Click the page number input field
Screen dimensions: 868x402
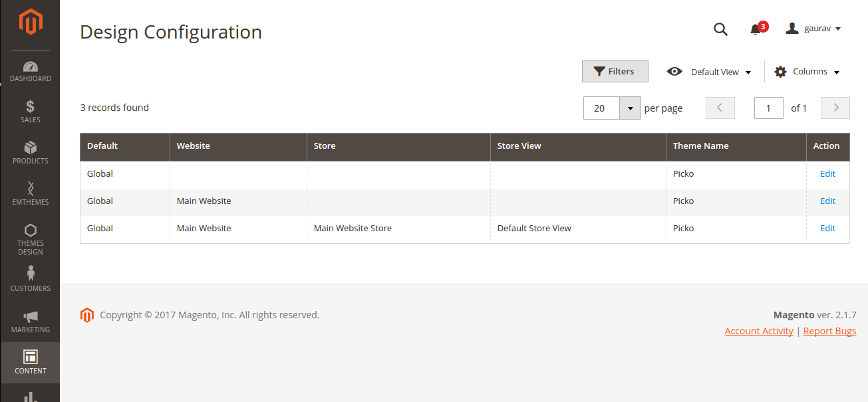point(768,108)
